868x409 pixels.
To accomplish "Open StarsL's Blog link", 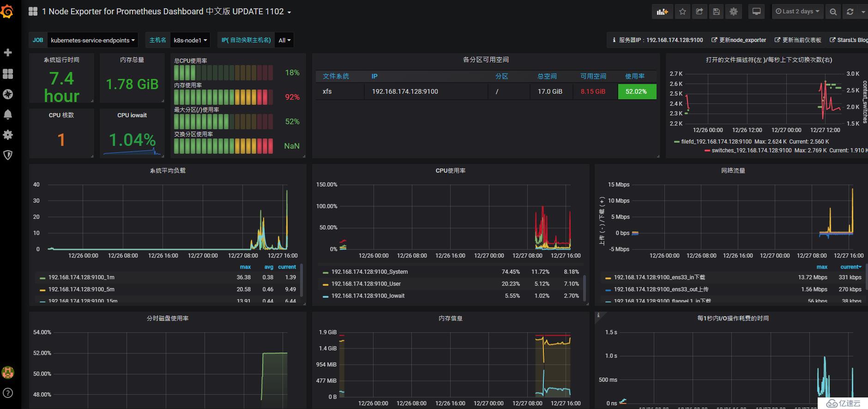I will pyautogui.click(x=849, y=40).
